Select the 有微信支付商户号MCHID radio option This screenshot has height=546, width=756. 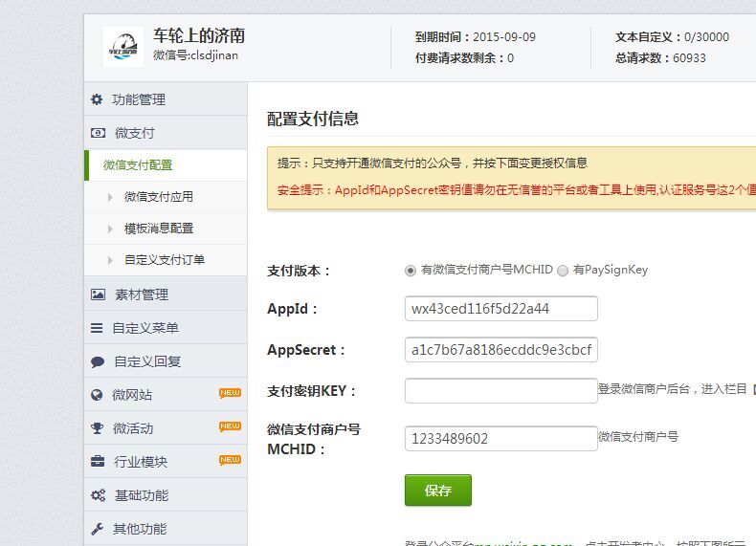click(x=411, y=271)
